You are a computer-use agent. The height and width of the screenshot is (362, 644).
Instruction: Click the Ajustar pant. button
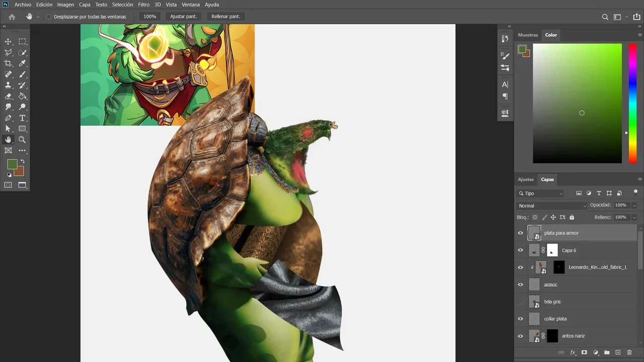[x=184, y=17]
